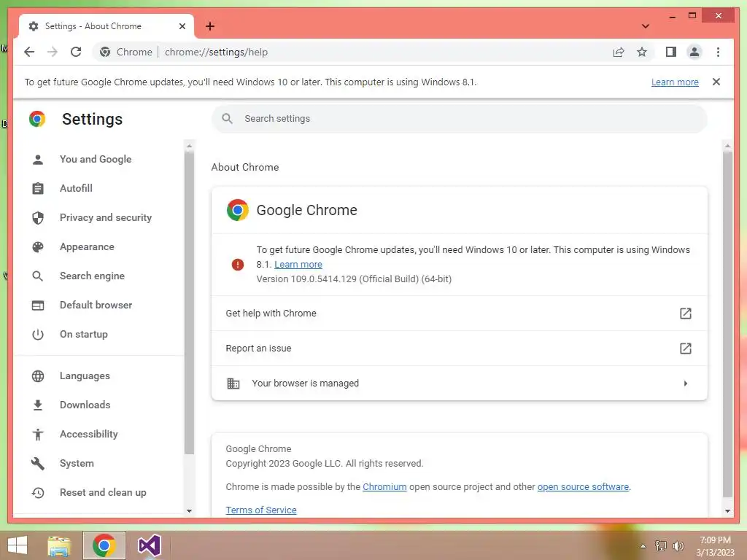Open Autofill settings
Screen dimensions: 747x560
tap(76, 188)
